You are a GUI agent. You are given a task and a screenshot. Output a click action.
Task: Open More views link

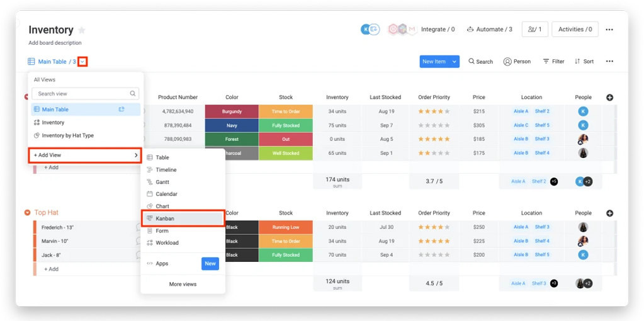(x=183, y=284)
